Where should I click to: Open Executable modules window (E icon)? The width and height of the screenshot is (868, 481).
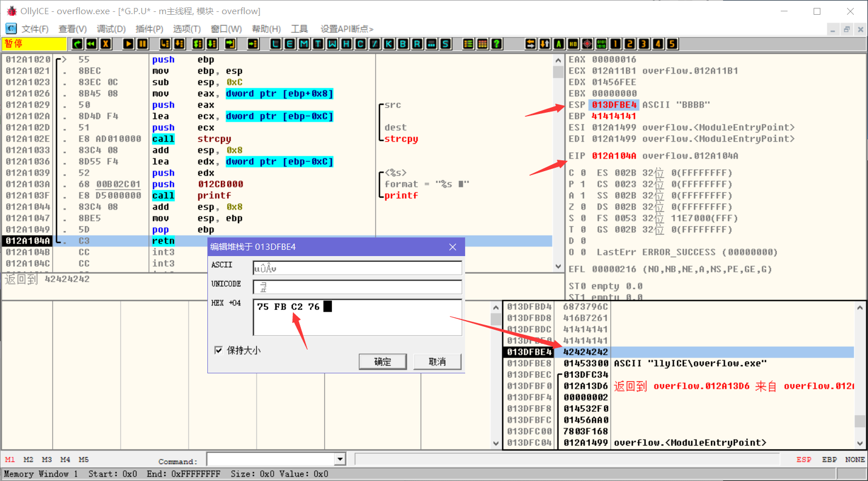pyautogui.click(x=290, y=44)
